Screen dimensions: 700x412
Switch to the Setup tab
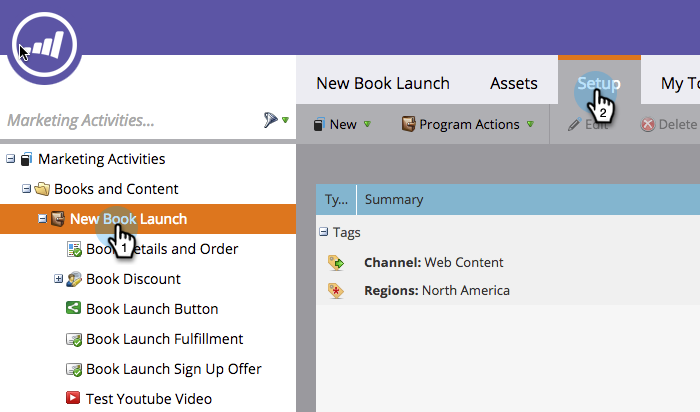point(598,84)
